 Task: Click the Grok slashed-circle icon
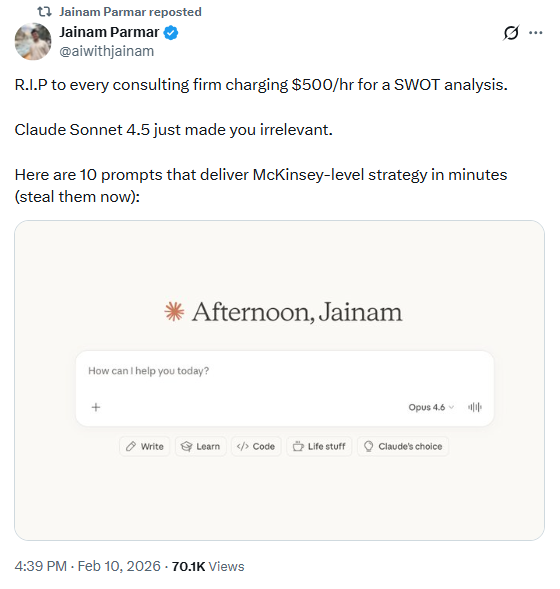pos(511,33)
